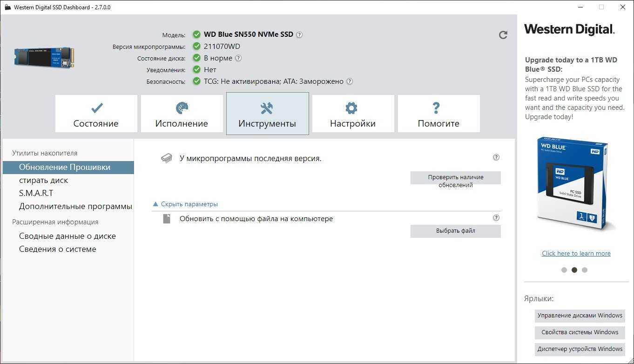Select 'Сводные данные о диске' in the sidebar
The width and height of the screenshot is (634, 364).
pos(67,236)
